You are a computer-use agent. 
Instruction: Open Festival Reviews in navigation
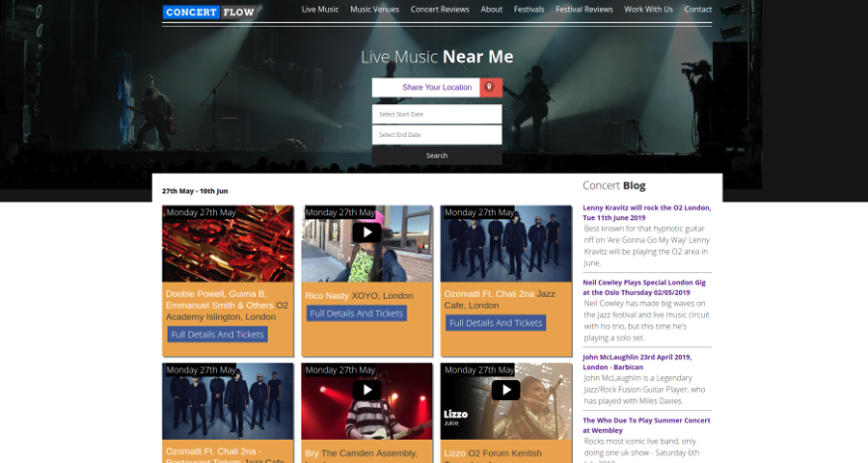[584, 10]
